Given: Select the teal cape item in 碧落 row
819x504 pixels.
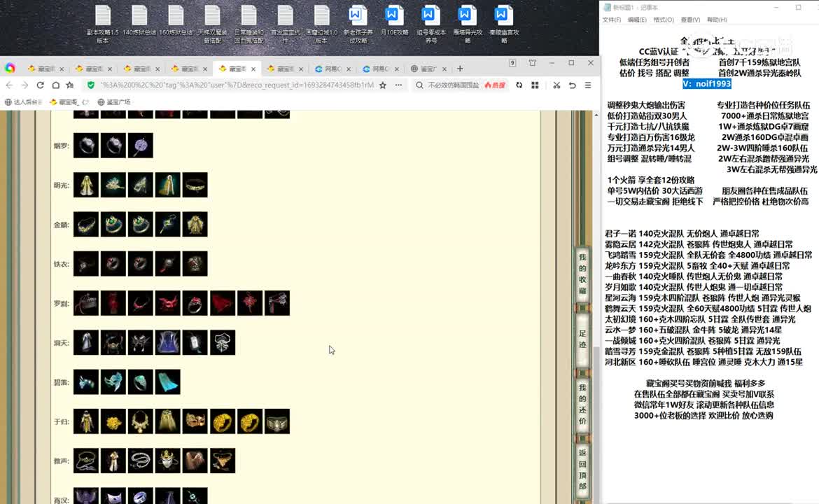Looking at the screenshot, I should (x=168, y=382).
